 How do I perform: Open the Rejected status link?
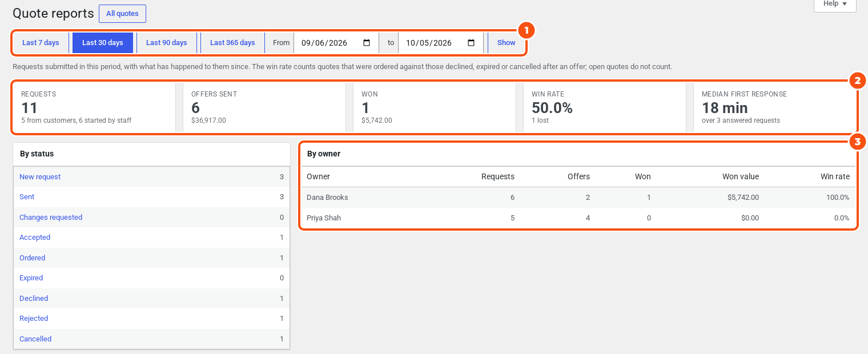coord(34,319)
